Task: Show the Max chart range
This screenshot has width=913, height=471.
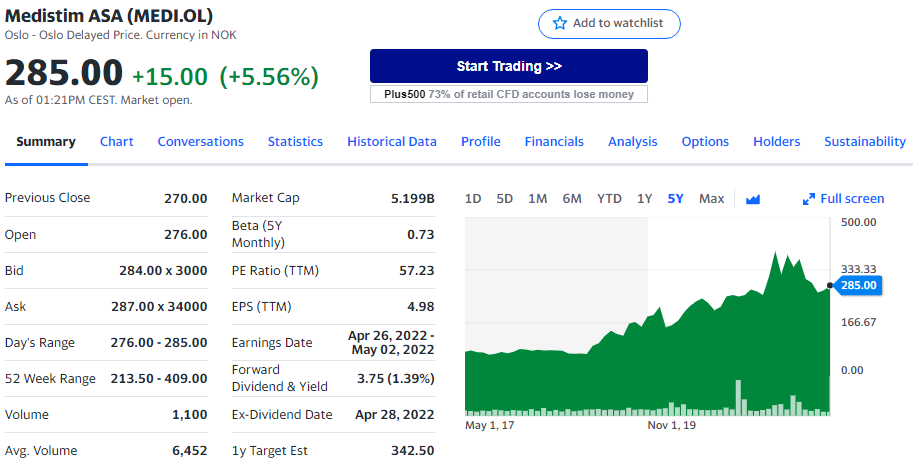Action: pyautogui.click(x=711, y=199)
